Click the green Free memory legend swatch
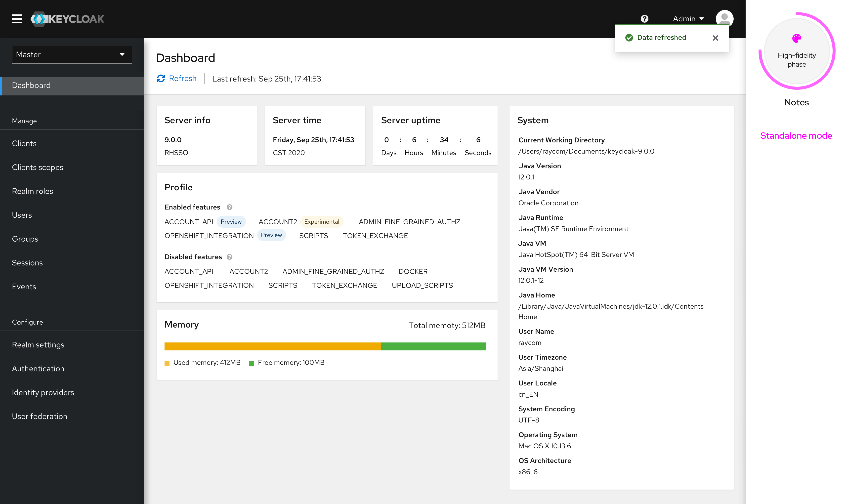The height and width of the screenshot is (504, 848). tap(251, 363)
